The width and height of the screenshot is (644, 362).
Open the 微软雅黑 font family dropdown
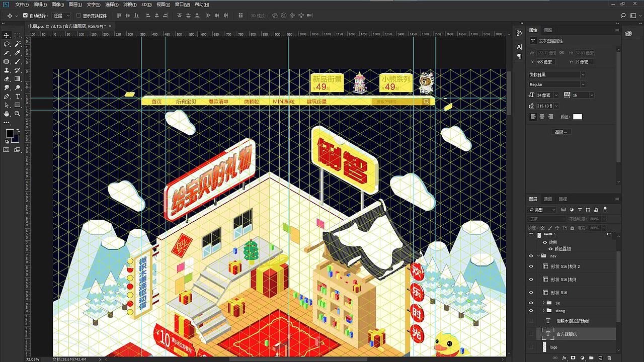click(x=583, y=74)
